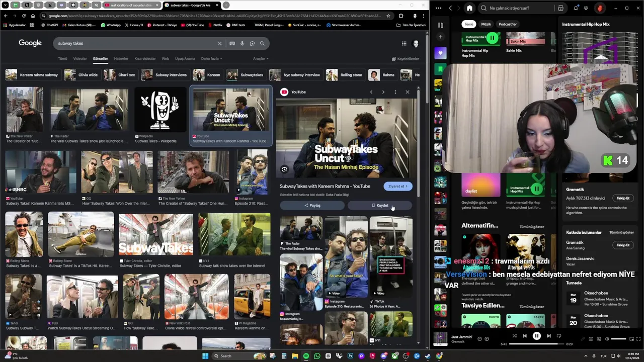
Task: Skip to next track in Spotify
Action: pyautogui.click(x=549, y=336)
